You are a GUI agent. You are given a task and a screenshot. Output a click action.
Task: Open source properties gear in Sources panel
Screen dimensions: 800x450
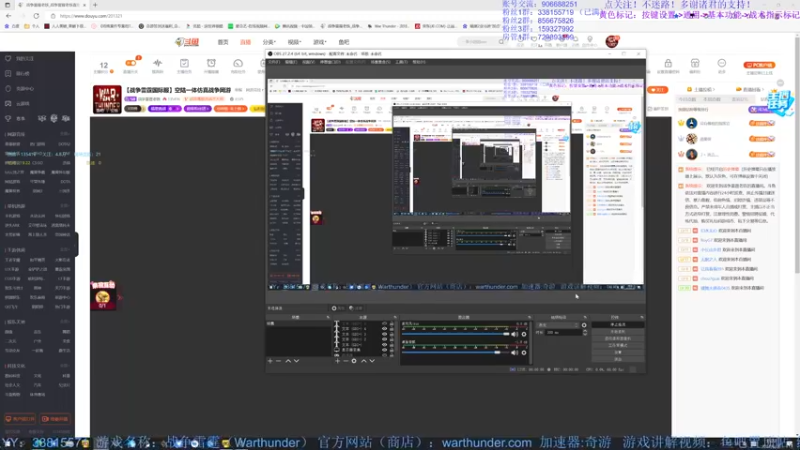[x=354, y=361]
